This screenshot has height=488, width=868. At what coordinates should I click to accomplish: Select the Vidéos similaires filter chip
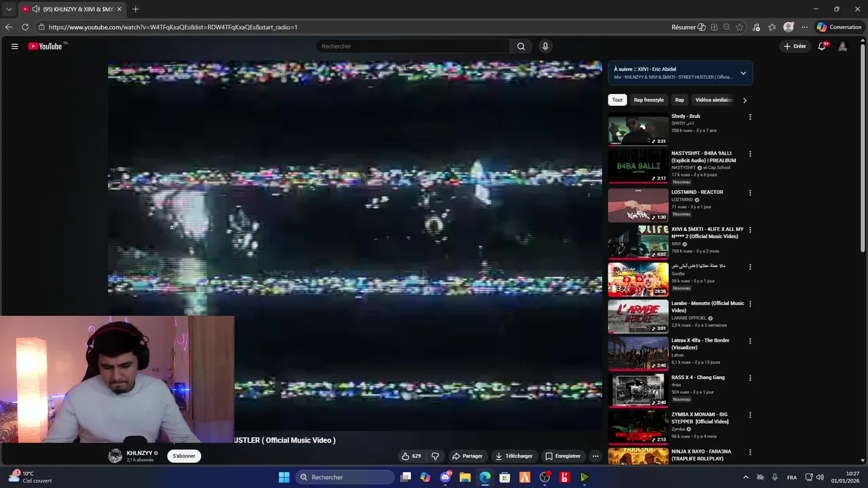click(x=713, y=100)
